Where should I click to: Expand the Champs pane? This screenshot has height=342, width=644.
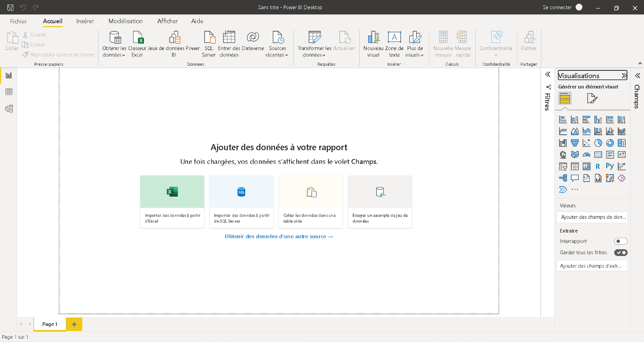tap(638, 75)
